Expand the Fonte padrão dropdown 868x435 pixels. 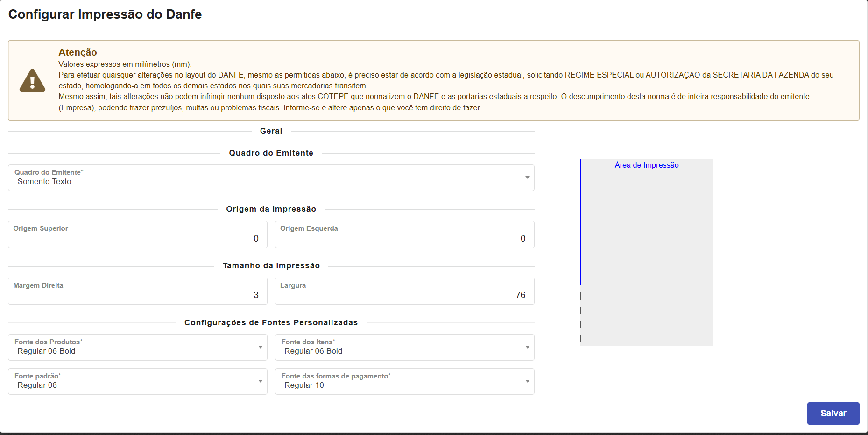pyautogui.click(x=137, y=382)
